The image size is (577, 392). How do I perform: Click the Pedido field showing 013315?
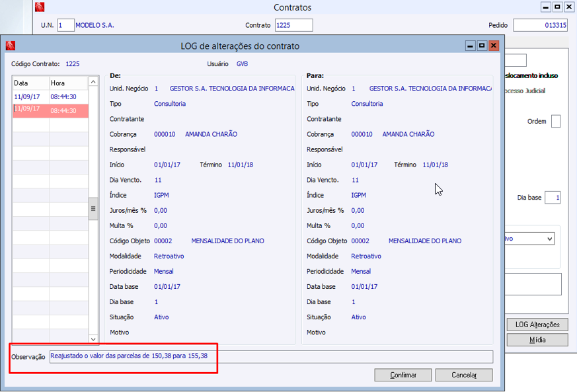pos(540,25)
